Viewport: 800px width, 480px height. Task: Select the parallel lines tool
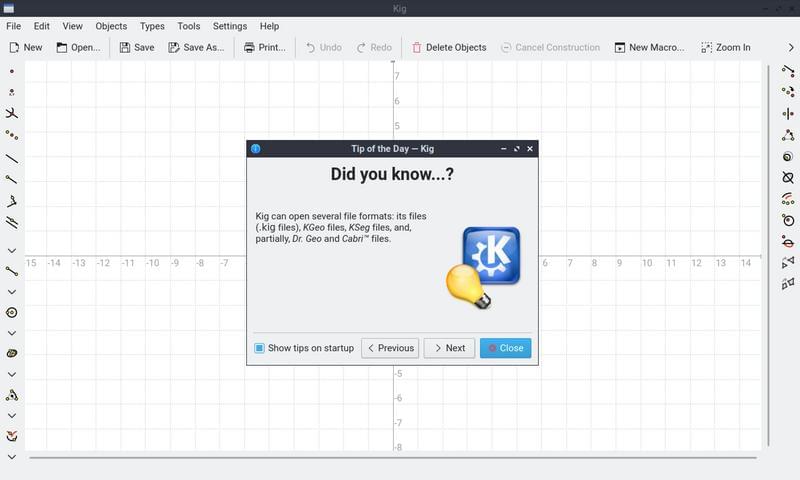[x=12, y=222]
